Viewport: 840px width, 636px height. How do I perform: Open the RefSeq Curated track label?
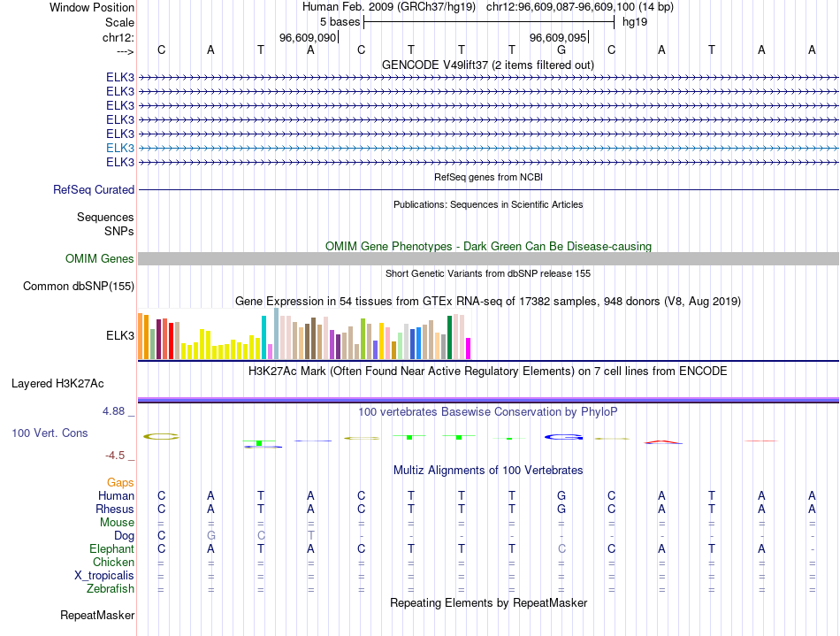pyautogui.click(x=94, y=189)
